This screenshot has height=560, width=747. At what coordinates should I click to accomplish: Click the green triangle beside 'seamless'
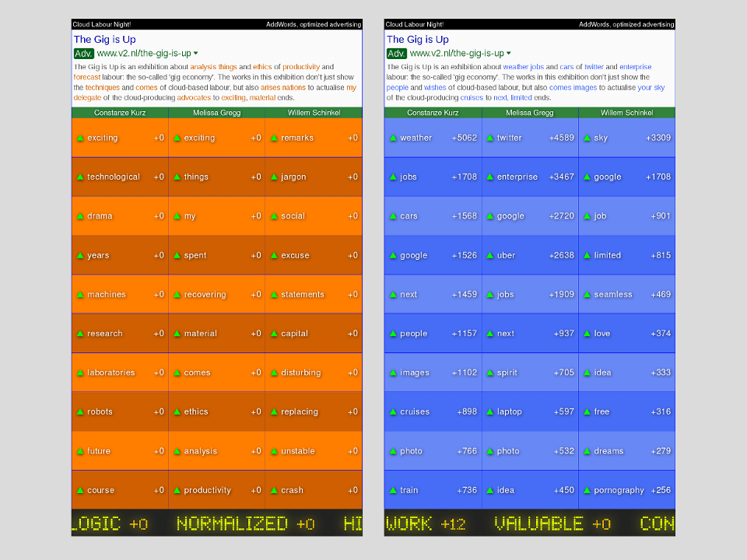coord(586,294)
